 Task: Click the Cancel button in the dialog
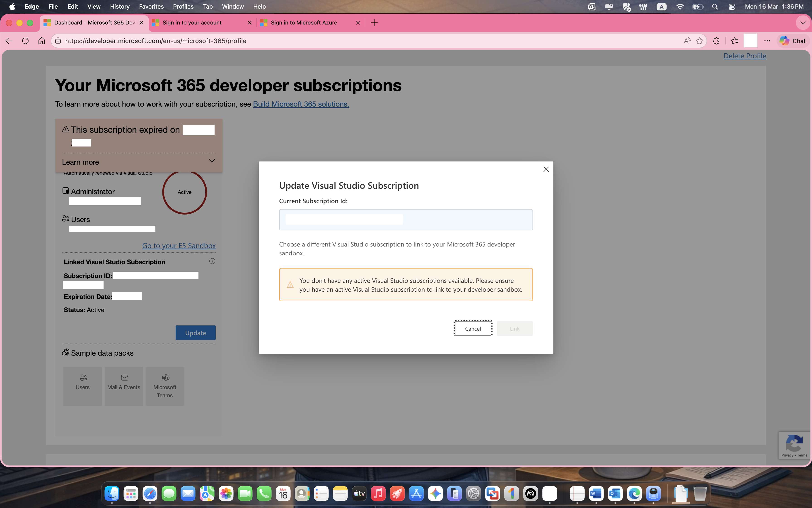473,328
